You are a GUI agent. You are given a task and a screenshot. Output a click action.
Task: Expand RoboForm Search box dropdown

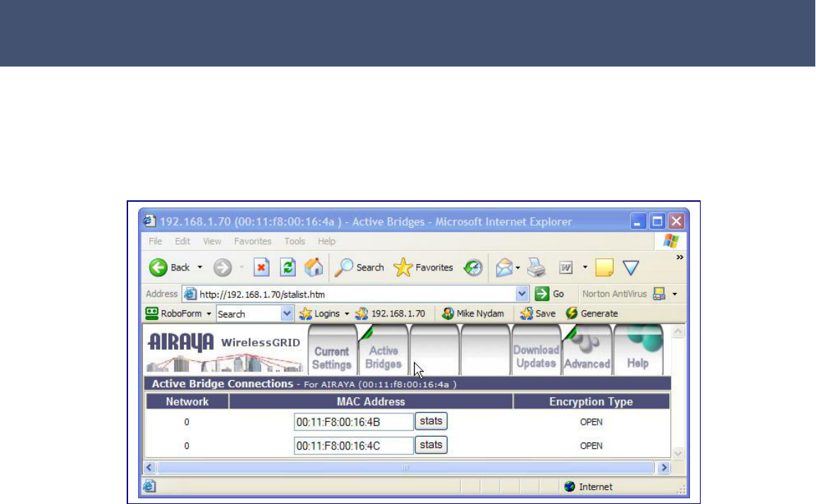[287, 314]
